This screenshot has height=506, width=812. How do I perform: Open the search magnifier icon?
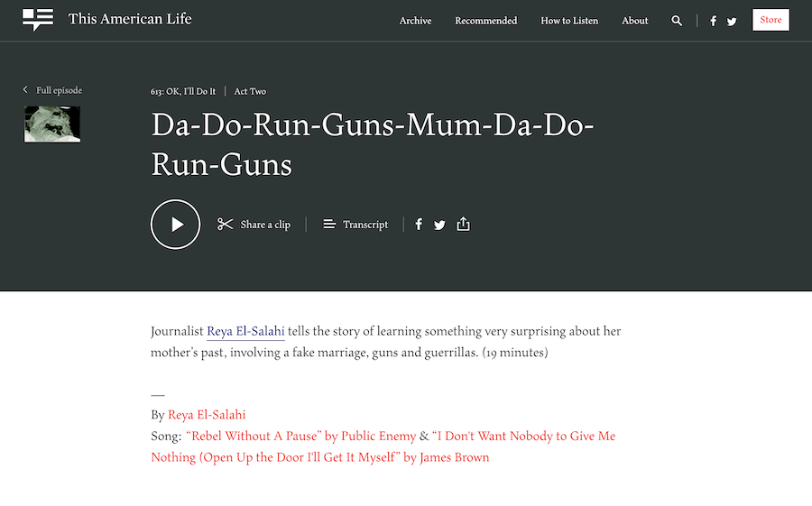coord(677,21)
